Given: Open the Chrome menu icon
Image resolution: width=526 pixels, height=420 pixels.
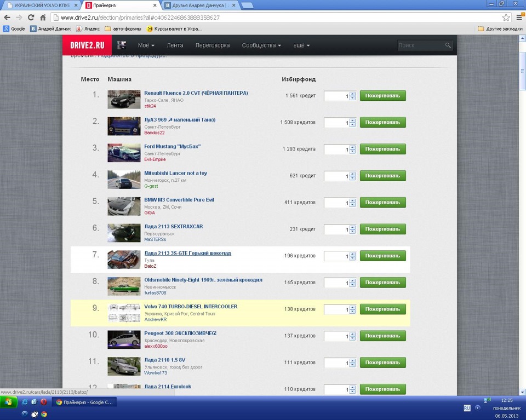Looking at the screenshot, I should pos(519,18).
